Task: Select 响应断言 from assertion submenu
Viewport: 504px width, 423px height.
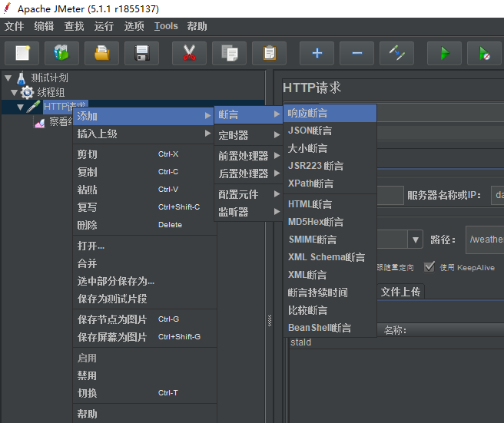Action: tap(330, 113)
